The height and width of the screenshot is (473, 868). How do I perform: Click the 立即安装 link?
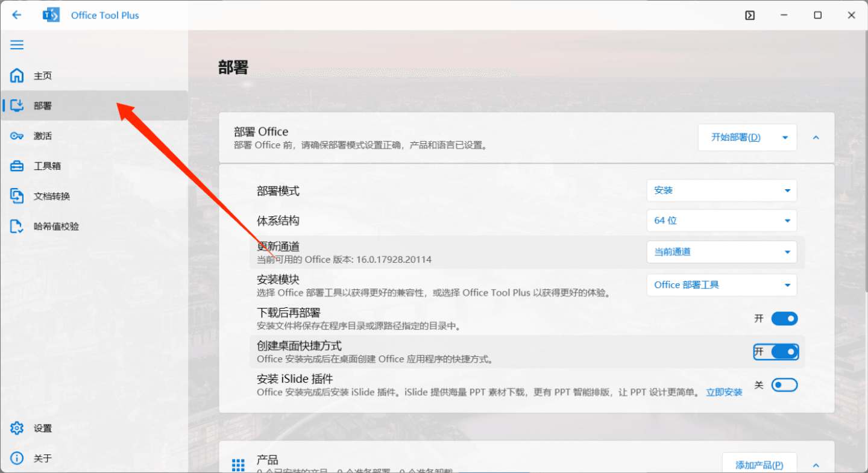pos(724,392)
